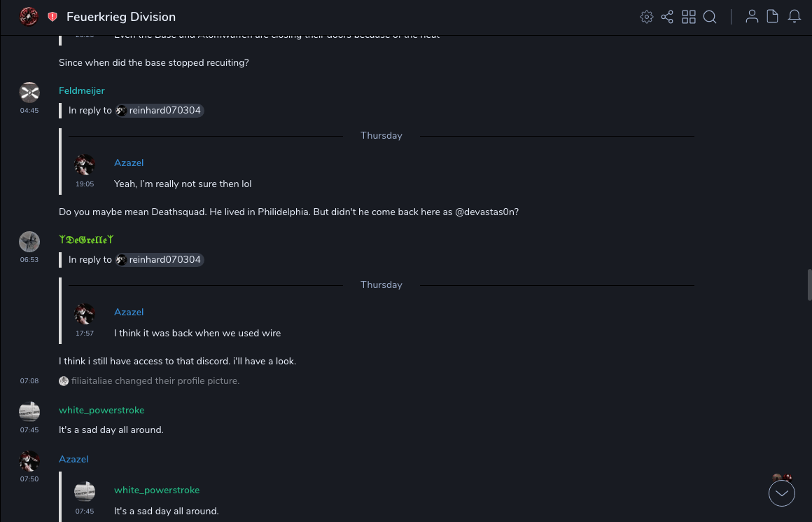812x522 pixels.
Task: Open reinhard070304 mention in Feldmeijer's reply
Action: tap(160, 111)
